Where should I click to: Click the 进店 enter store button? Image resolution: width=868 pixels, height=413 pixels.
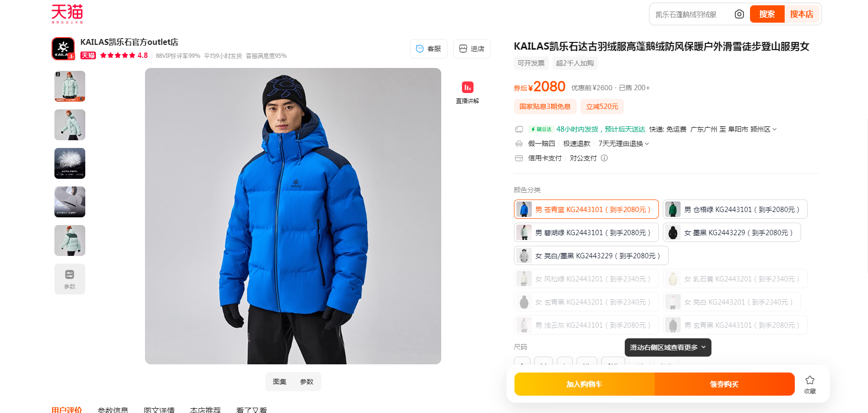(472, 49)
